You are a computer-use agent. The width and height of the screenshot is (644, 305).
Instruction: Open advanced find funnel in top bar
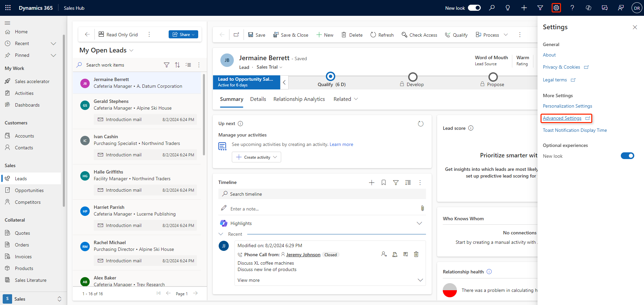click(x=540, y=8)
